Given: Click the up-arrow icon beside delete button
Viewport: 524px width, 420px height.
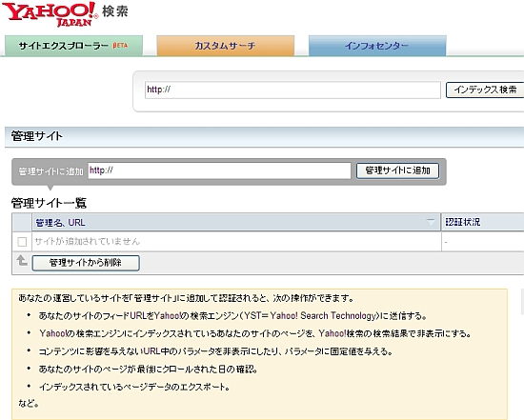Looking at the screenshot, I should click(22, 260).
